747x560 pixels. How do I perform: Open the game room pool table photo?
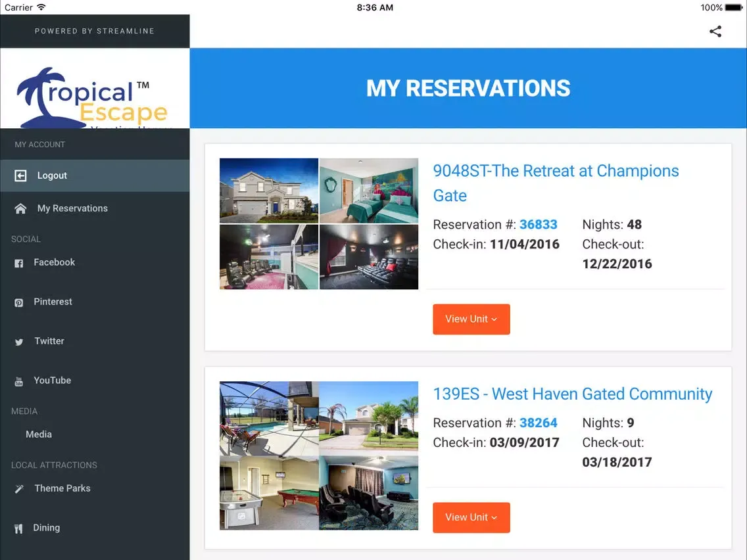269,493
